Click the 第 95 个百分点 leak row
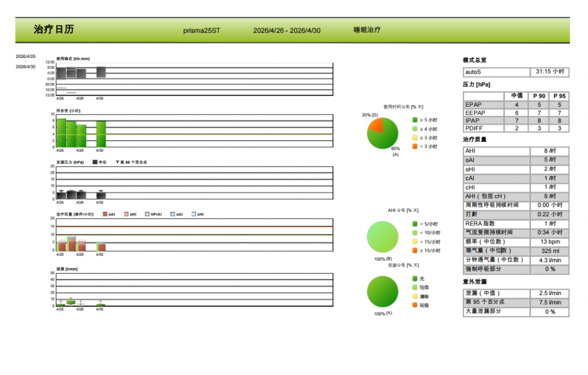588x375 pixels. click(516, 302)
